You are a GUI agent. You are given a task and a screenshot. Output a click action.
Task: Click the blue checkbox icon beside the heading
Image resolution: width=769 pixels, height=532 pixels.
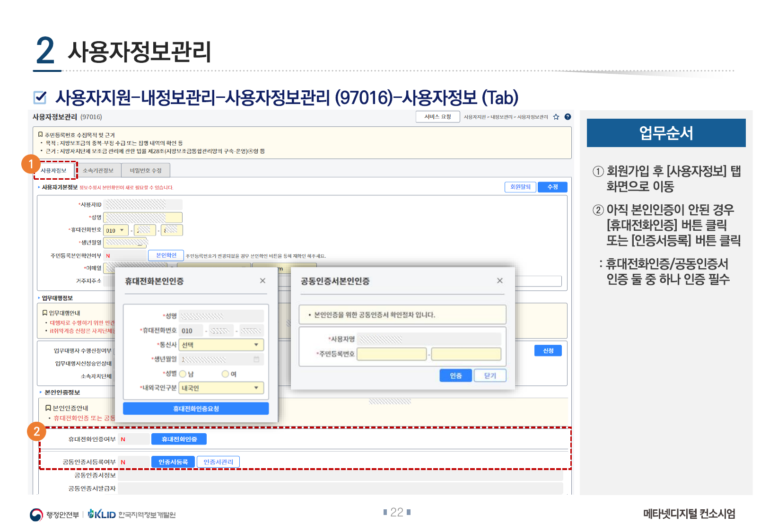tap(40, 97)
